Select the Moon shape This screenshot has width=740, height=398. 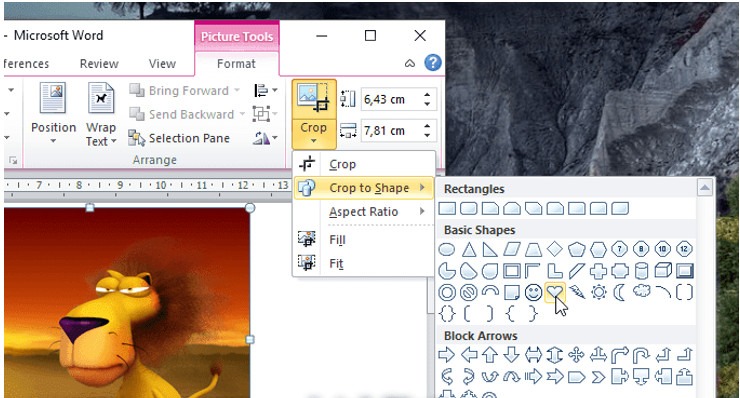(x=619, y=292)
